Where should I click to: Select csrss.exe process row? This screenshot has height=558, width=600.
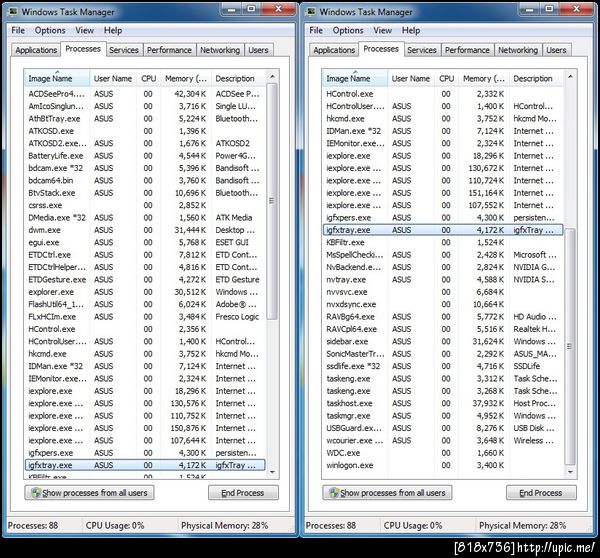145,206
